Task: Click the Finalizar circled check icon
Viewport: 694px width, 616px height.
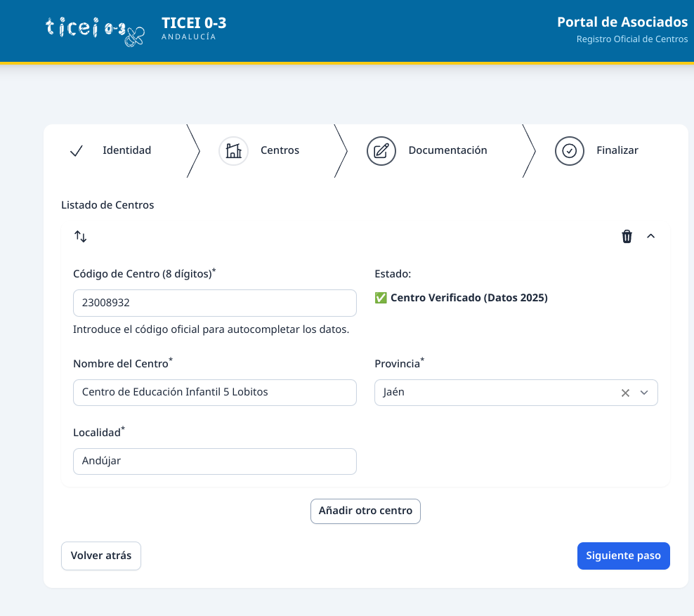Action: (x=570, y=151)
